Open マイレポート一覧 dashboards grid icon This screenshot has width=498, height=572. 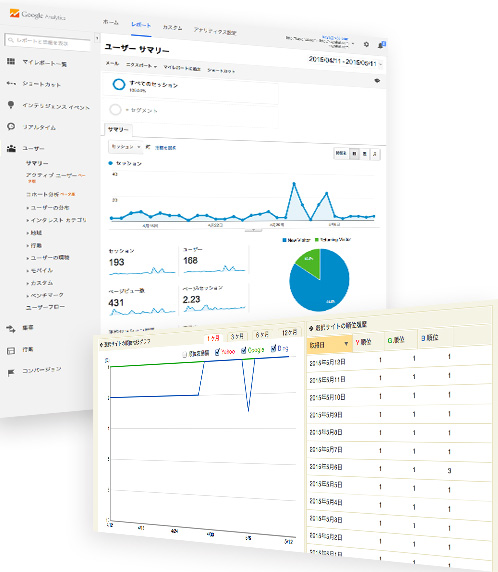click(11, 61)
